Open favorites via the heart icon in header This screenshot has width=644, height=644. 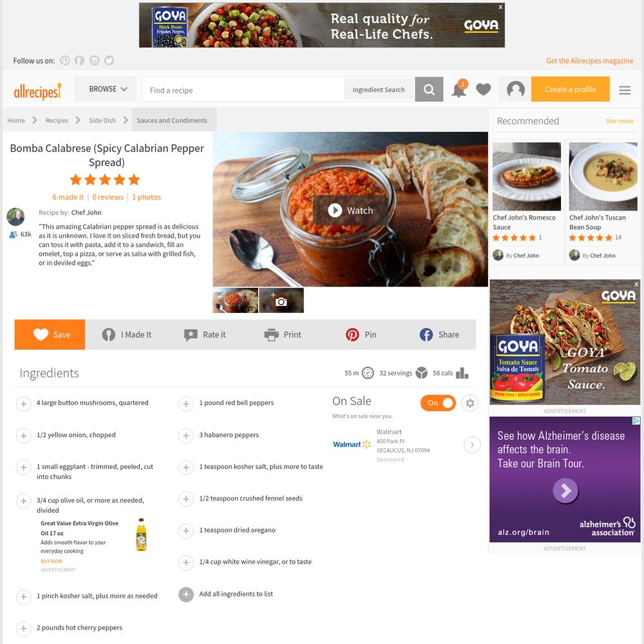coord(484,89)
